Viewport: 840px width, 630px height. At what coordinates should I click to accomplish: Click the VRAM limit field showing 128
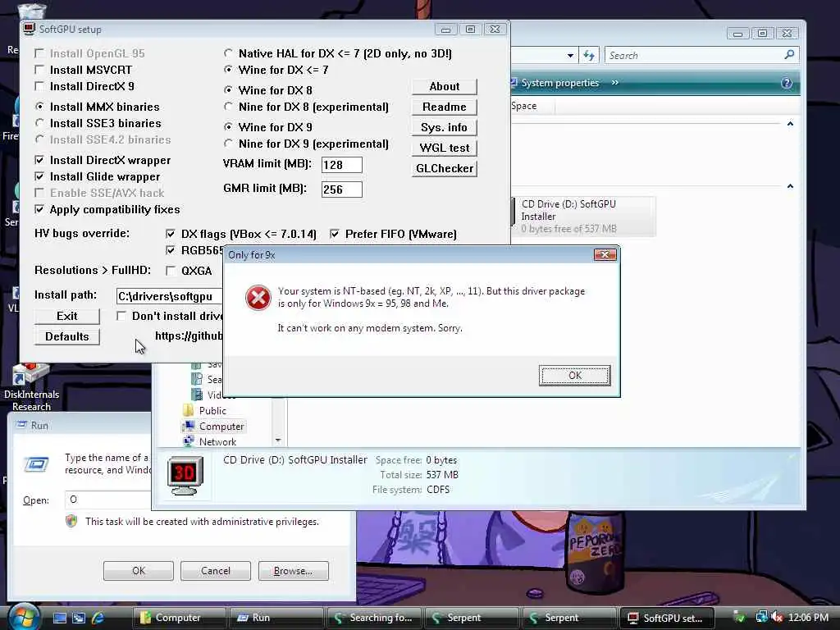click(342, 165)
